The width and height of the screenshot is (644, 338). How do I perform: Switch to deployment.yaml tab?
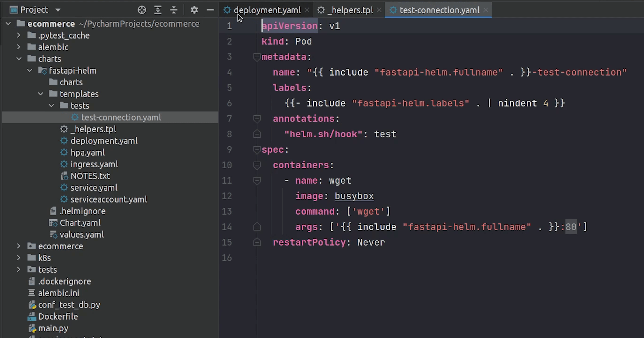pos(267,10)
